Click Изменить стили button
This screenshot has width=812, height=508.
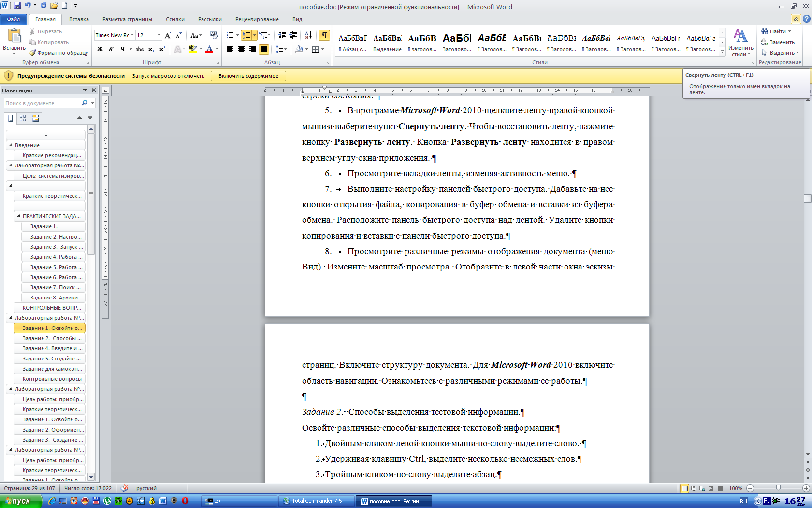point(741,43)
